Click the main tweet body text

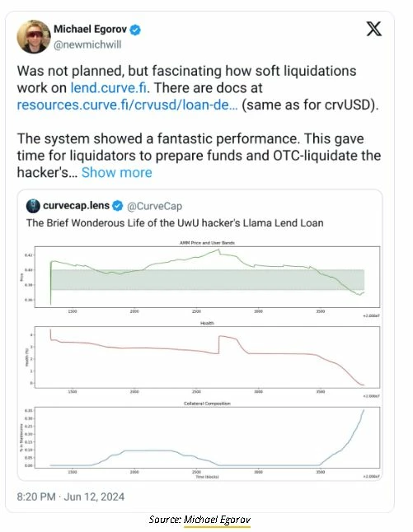199,121
